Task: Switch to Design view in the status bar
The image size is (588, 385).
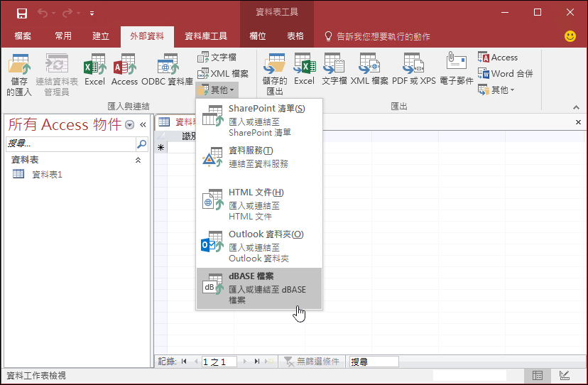Action: tap(565, 375)
